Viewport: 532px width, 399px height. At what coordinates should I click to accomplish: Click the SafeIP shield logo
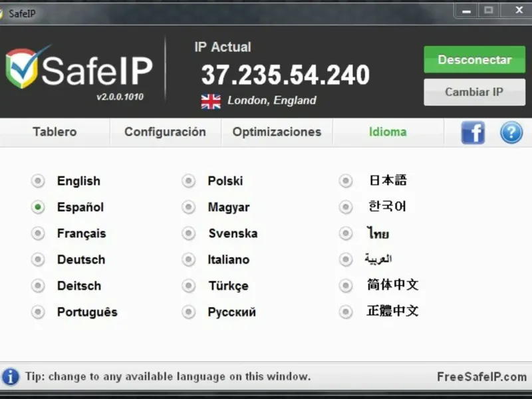click(x=23, y=68)
